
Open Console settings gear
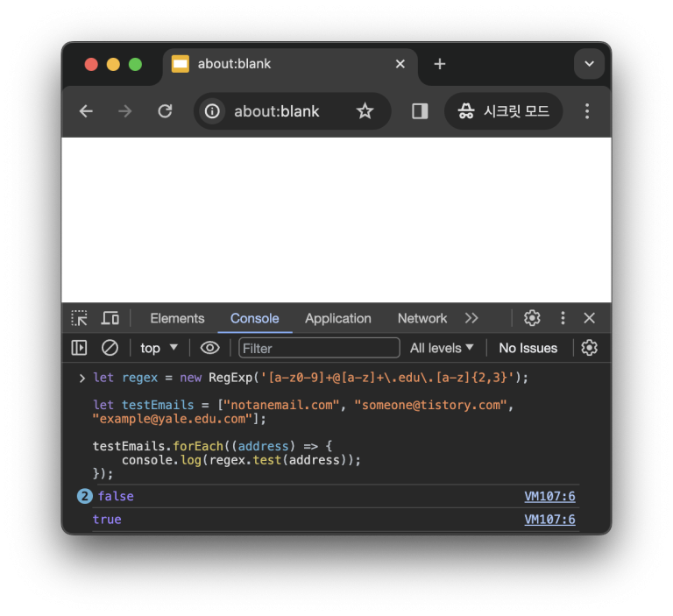tap(589, 348)
